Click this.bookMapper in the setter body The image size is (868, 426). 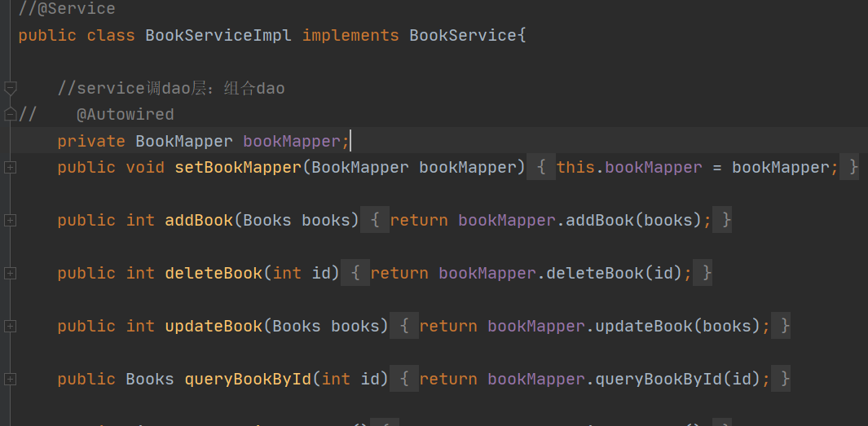tap(629, 168)
